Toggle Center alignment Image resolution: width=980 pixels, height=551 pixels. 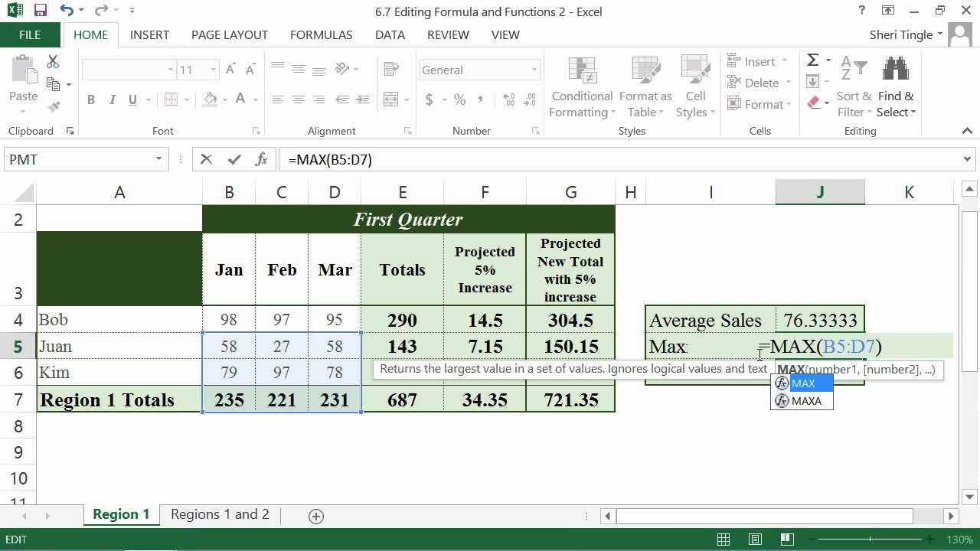(299, 99)
